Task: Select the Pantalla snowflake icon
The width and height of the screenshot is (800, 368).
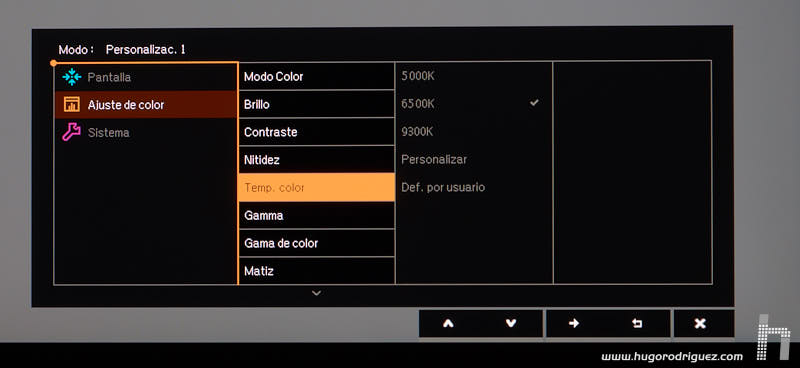Action: pyautogui.click(x=72, y=77)
